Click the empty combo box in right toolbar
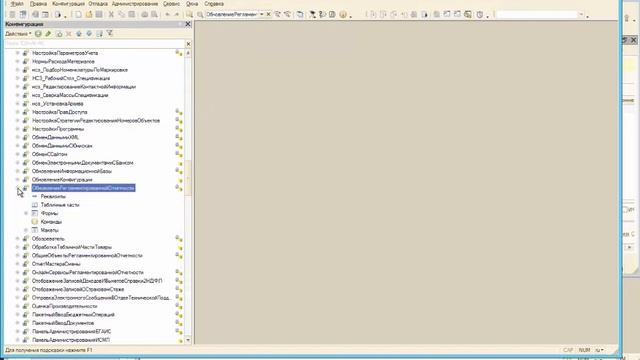 pyautogui.click(x=540, y=15)
